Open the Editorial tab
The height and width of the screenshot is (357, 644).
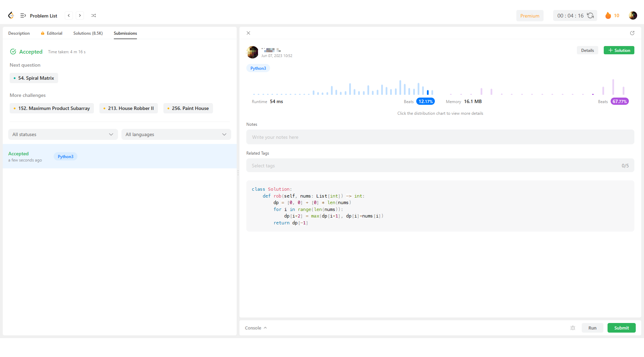(x=52, y=33)
